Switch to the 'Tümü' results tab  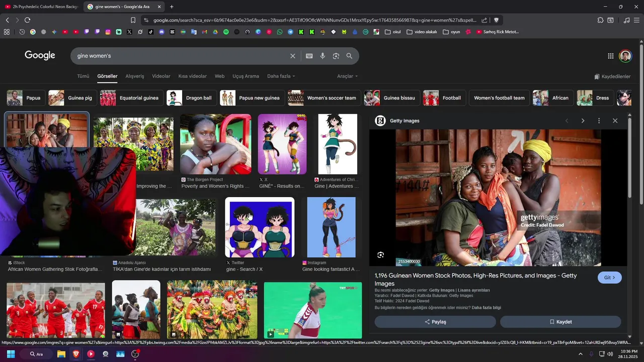83,76
